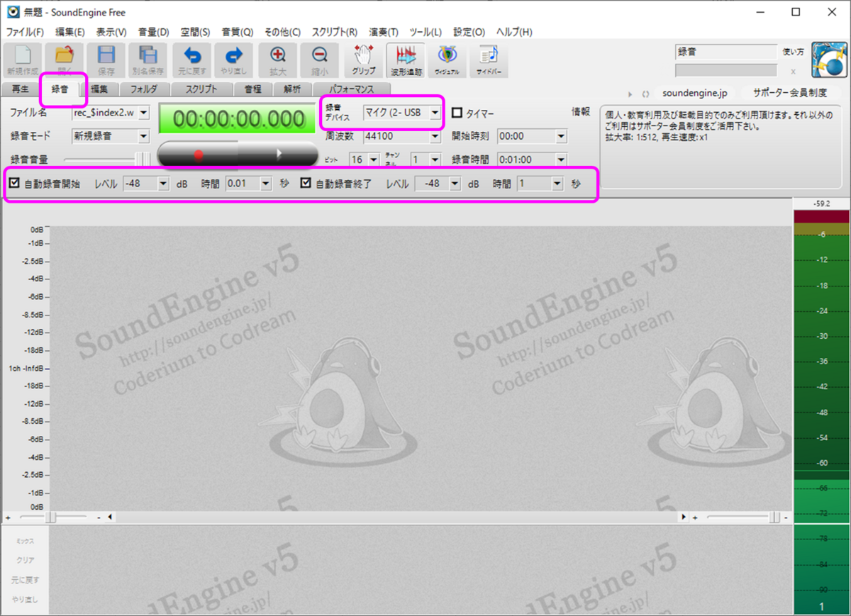Switch to the フォルダ tab

(144, 89)
